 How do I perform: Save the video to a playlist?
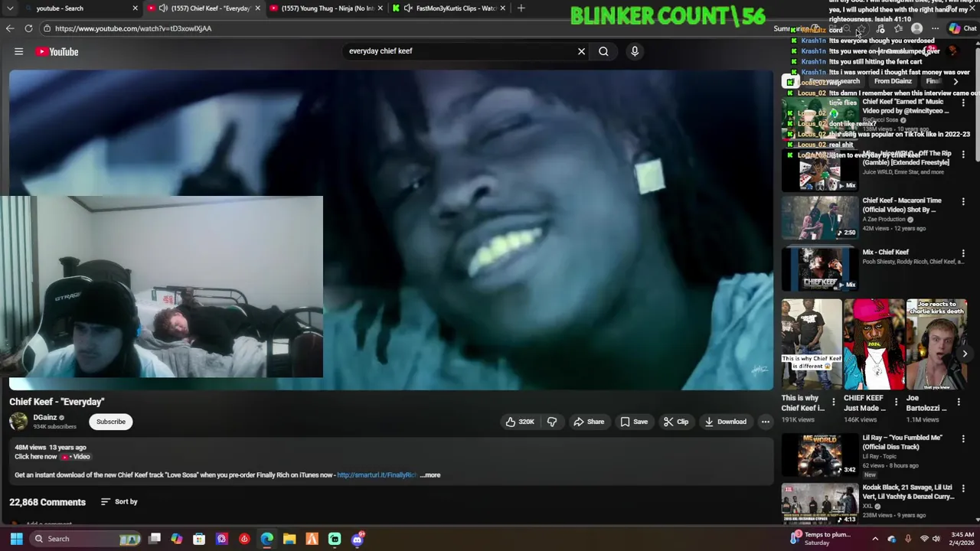click(x=634, y=422)
